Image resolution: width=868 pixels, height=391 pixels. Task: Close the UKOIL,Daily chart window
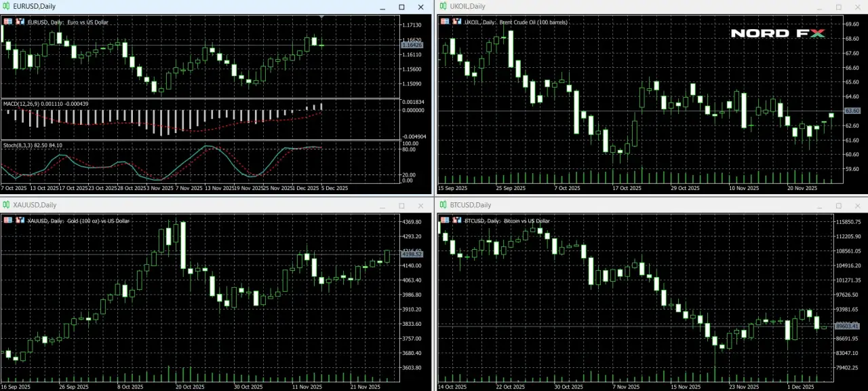coord(857,7)
